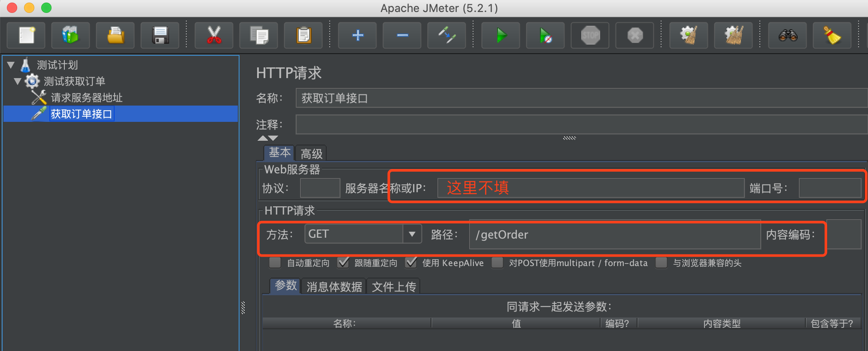Toggle the 自动重定向 checkbox
This screenshot has height=351, width=868.
[x=275, y=263]
